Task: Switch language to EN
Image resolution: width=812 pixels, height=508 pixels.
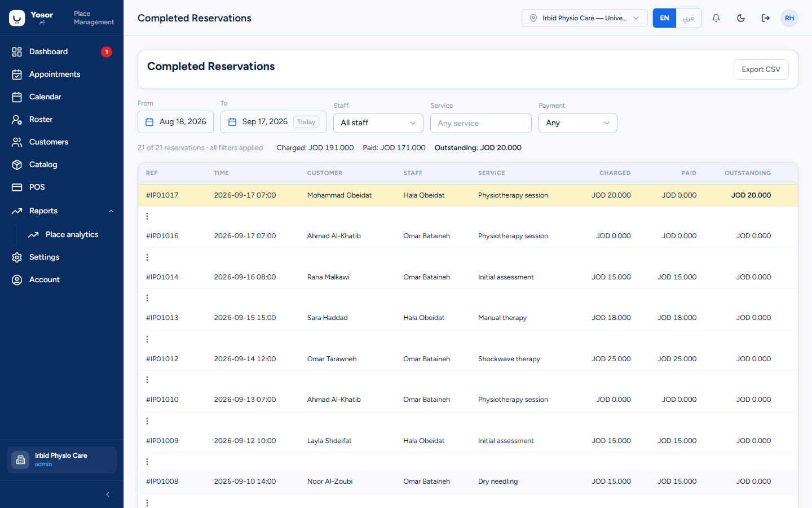Action: pos(665,18)
